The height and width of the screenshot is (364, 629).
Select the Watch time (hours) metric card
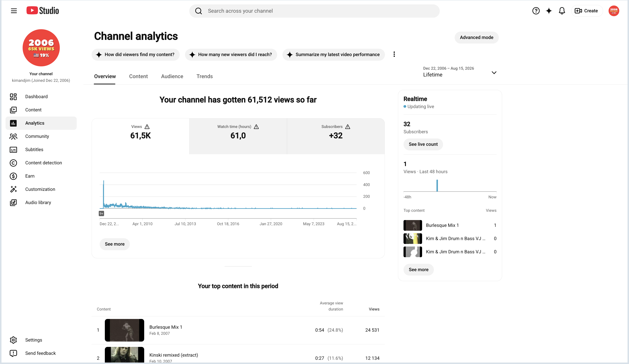tap(238, 136)
